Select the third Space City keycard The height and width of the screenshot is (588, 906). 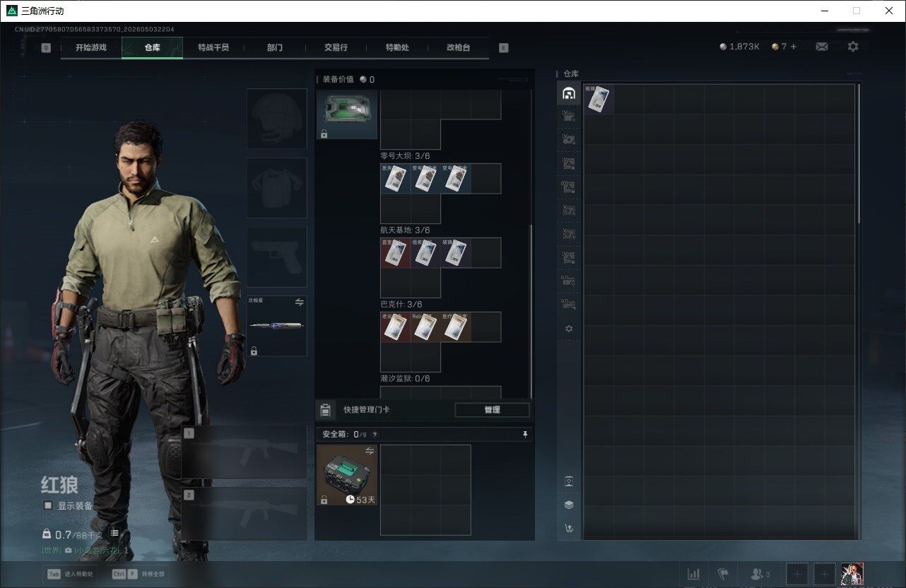coord(456,253)
